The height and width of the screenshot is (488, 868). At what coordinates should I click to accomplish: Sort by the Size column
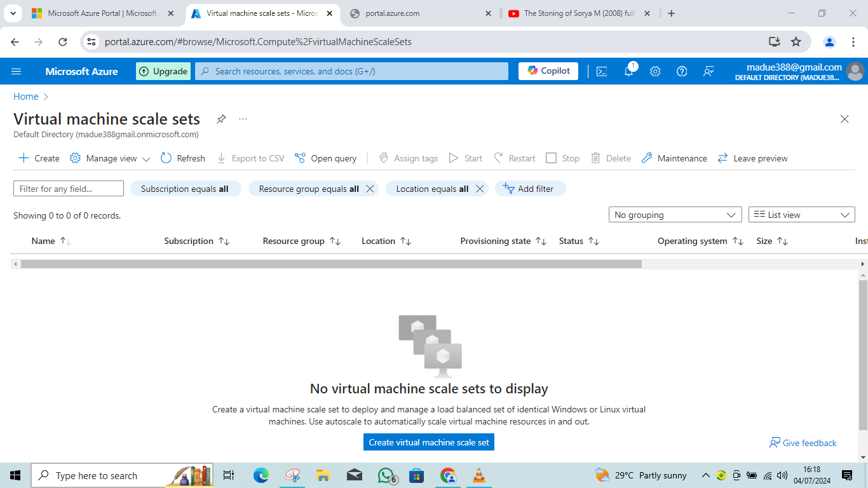(x=772, y=241)
